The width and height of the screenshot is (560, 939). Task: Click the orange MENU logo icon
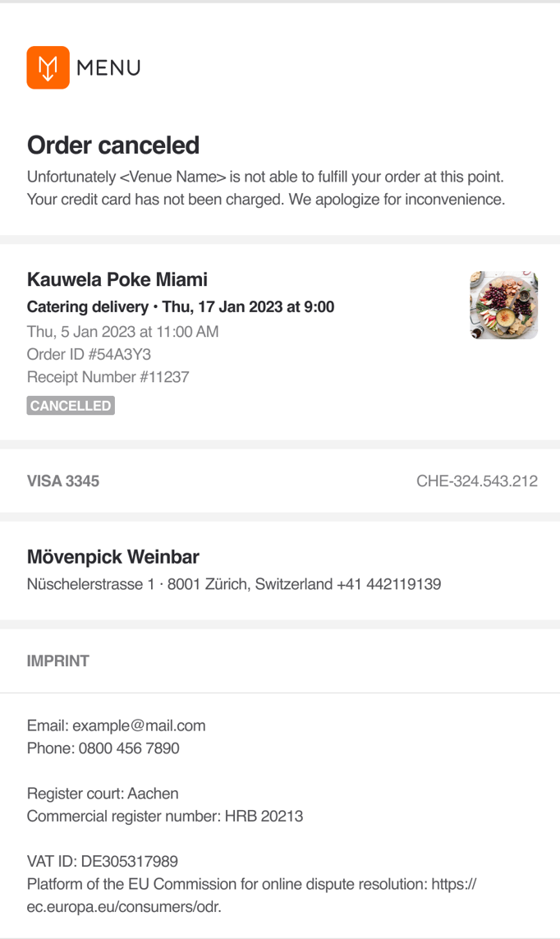point(48,67)
